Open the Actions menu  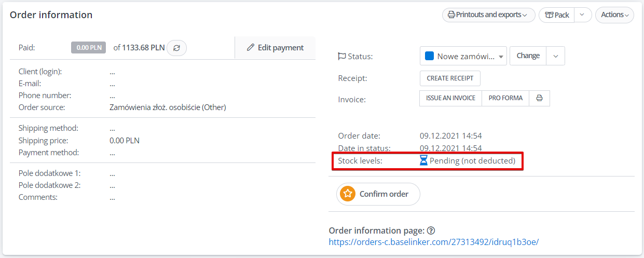pos(614,15)
